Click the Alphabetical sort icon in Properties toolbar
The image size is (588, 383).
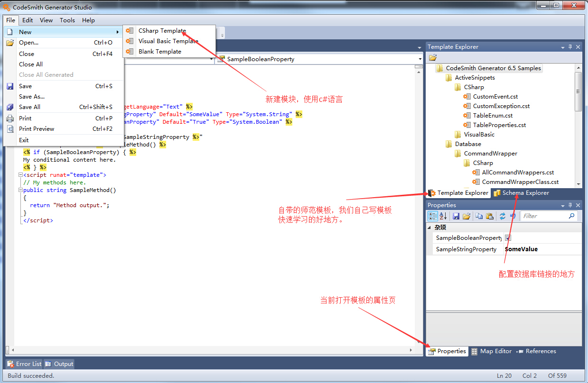[x=443, y=216]
